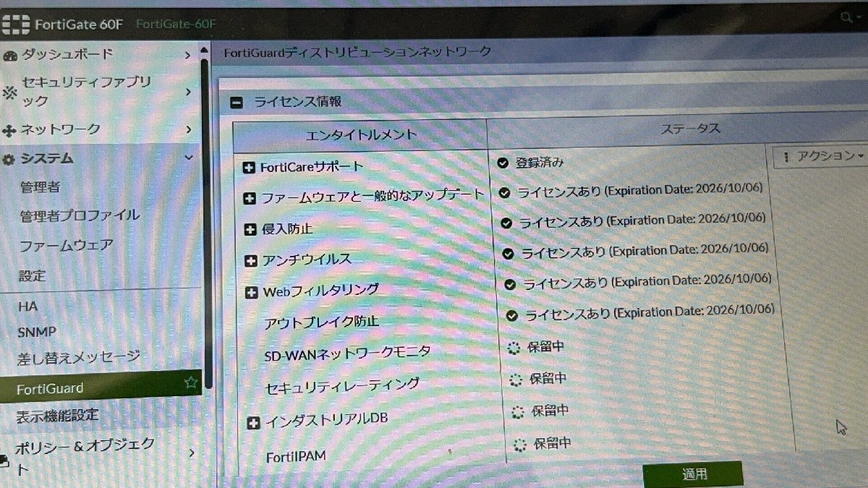Click FortiGate-60F hostname in header
Image resolution: width=868 pixels, height=488 pixels.
pos(176,24)
